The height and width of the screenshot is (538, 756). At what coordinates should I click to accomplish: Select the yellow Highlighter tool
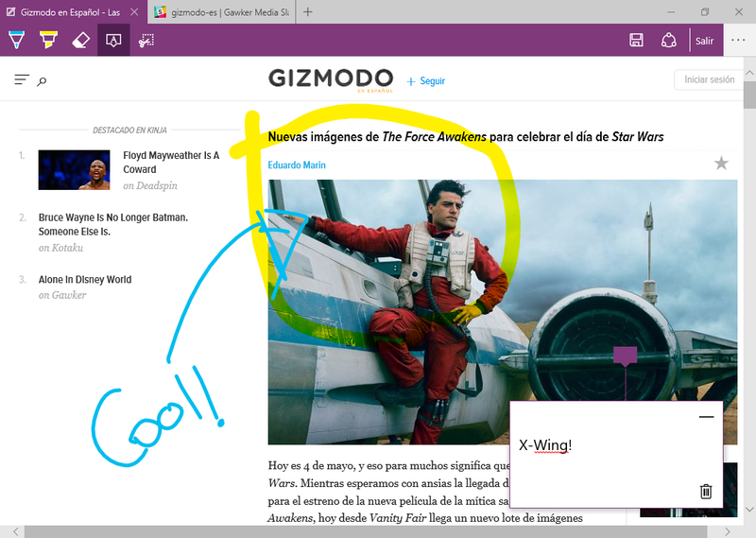coord(48,40)
